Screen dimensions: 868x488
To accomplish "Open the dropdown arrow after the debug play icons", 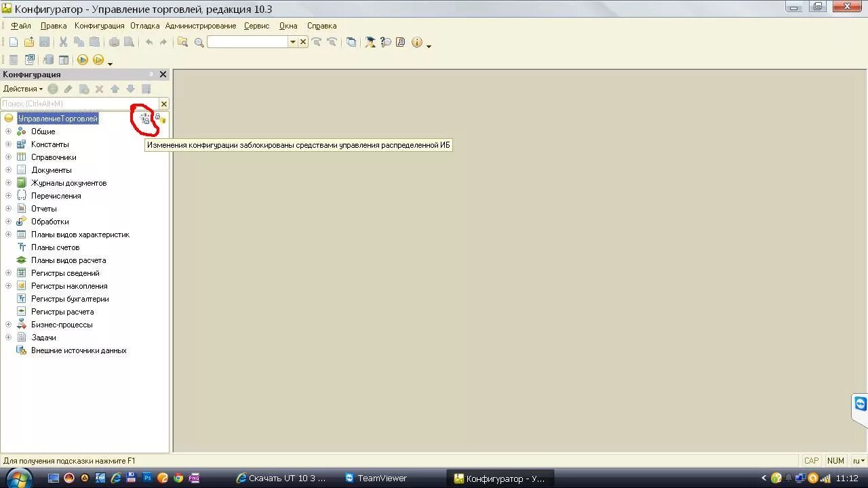I will pyautogui.click(x=110, y=63).
